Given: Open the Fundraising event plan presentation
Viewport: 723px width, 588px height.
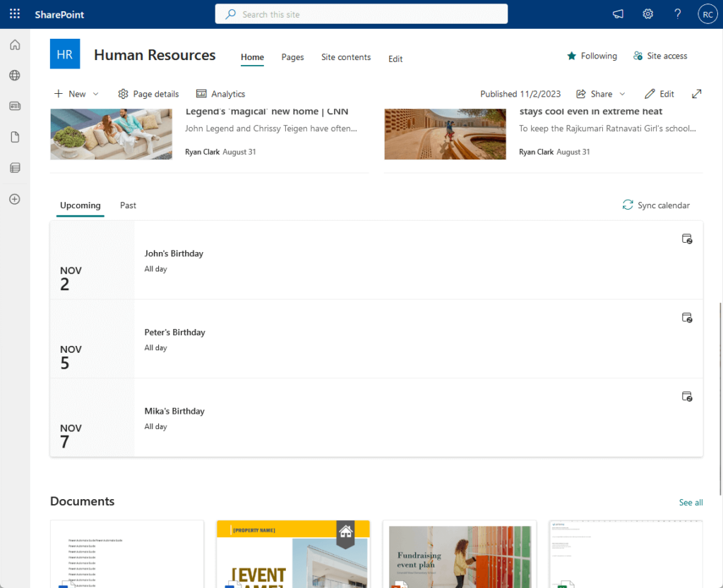Looking at the screenshot, I should pos(460,554).
